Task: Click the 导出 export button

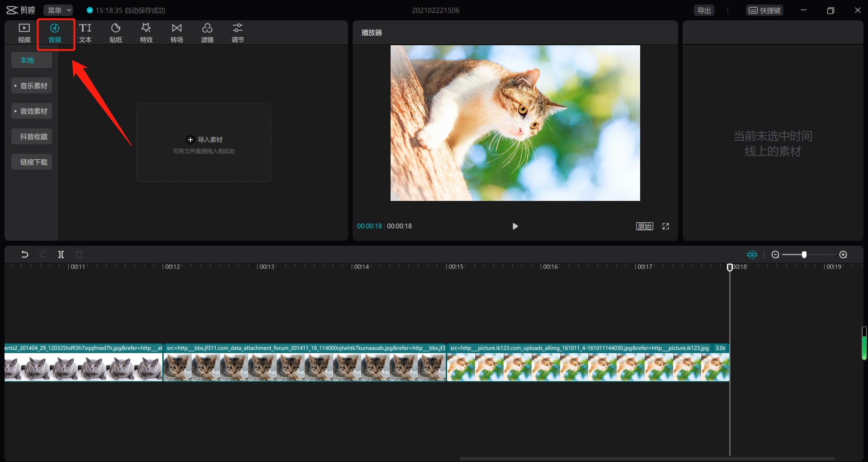Action: coord(704,10)
